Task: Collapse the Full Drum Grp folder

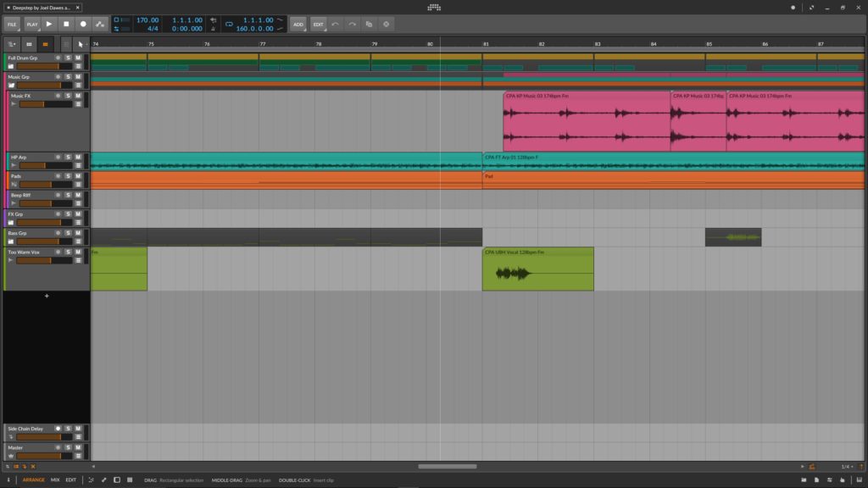Action: (11, 65)
